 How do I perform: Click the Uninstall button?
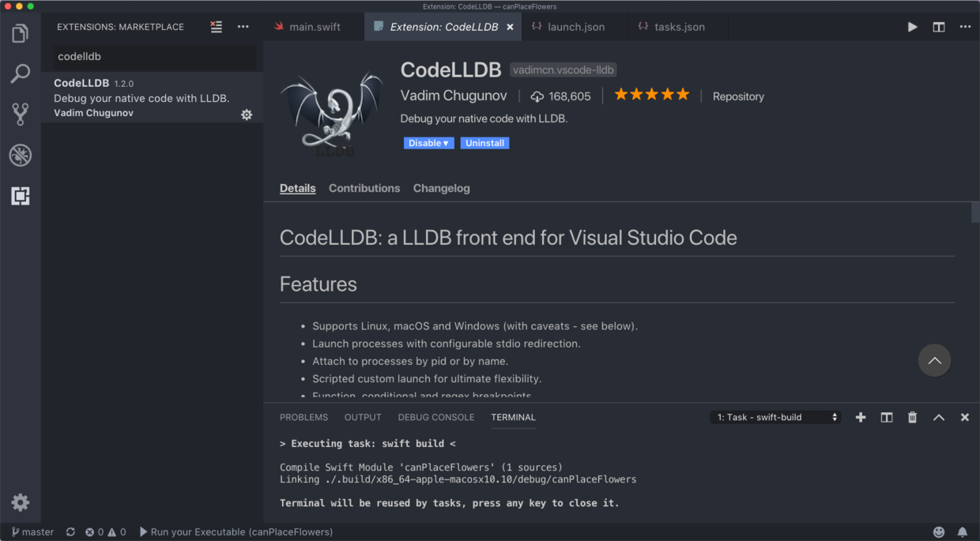point(485,143)
